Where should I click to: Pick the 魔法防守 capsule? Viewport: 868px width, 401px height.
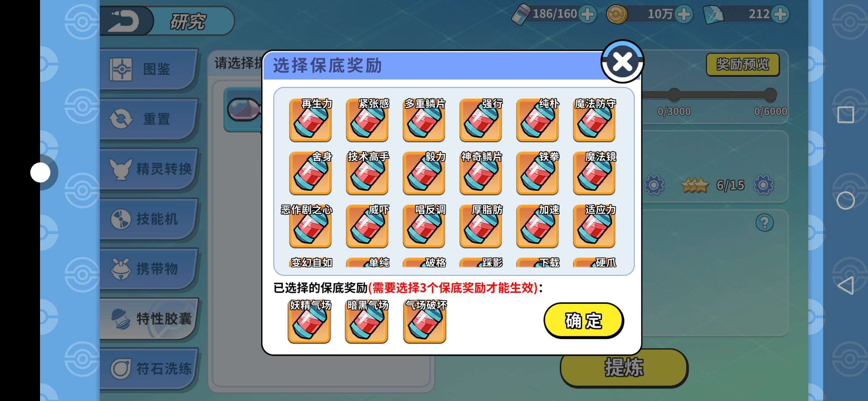594,120
